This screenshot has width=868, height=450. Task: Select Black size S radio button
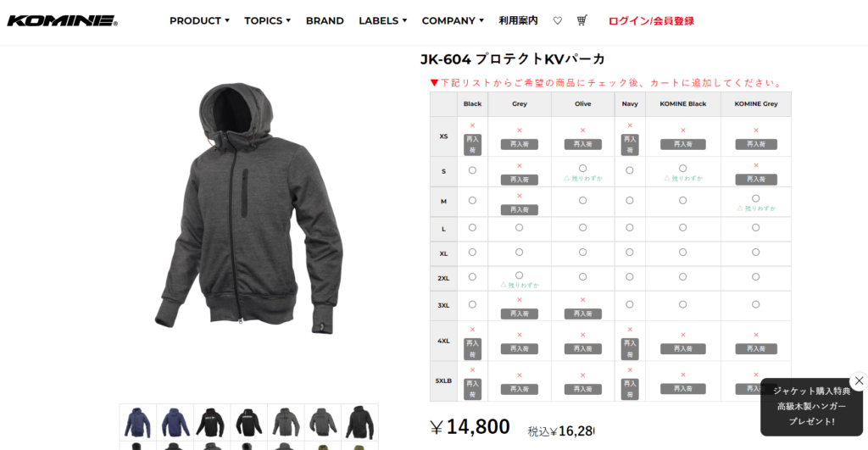[x=472, y=170]
